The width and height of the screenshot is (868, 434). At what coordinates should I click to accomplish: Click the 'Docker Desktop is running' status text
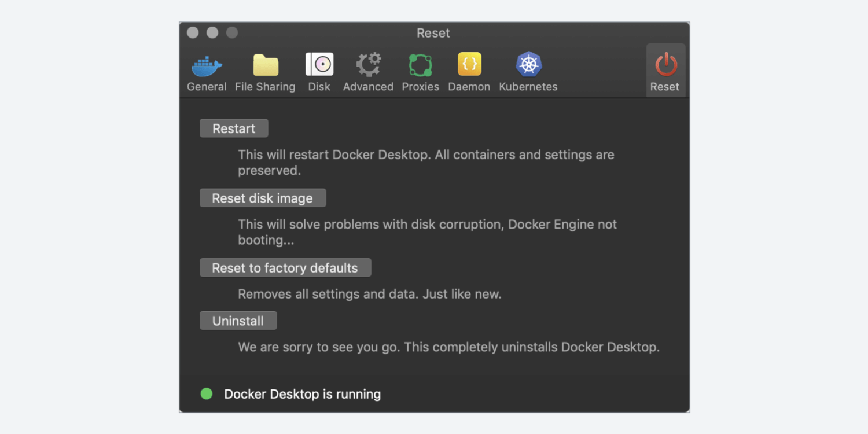[303, 394]
